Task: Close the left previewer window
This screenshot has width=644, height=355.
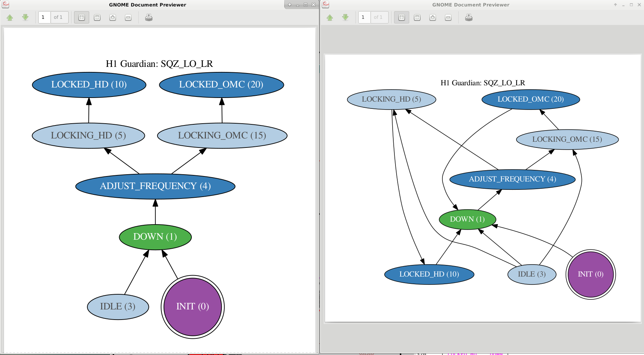Action: [314, 5]
